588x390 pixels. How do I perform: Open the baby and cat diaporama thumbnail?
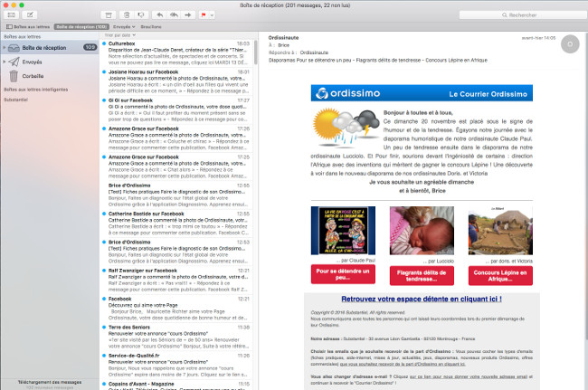(422, 230)
